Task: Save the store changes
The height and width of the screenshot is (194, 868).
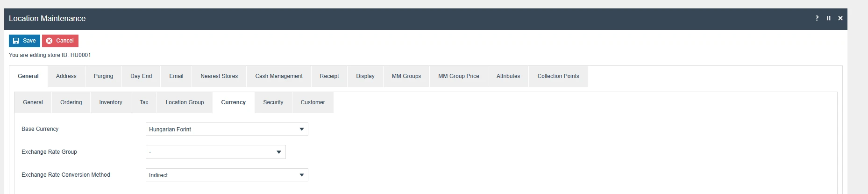Action: click(24, 41)
